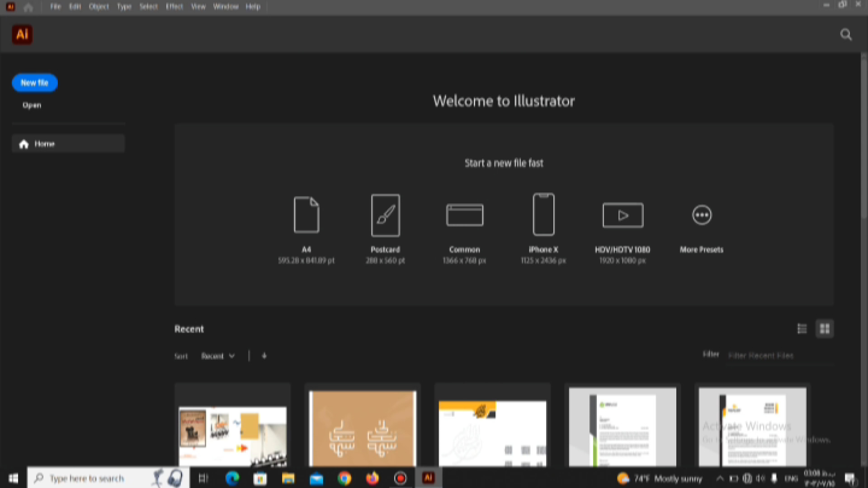
Task: Select the HDV/HDTV 1080 preset icon
Action: [623, 215]
